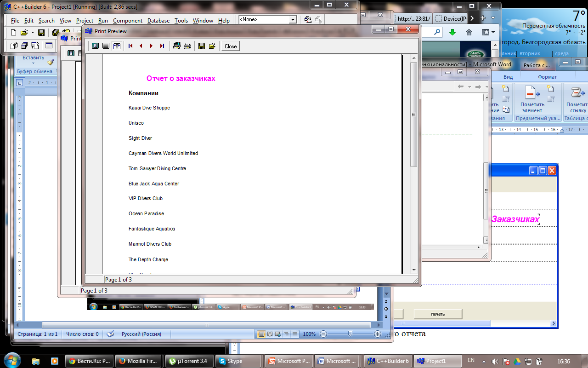Image resolution: width=588 pixels, height=368 pixels.
Task: Expand Firefox list all tabs arrow
Action: 493,18
